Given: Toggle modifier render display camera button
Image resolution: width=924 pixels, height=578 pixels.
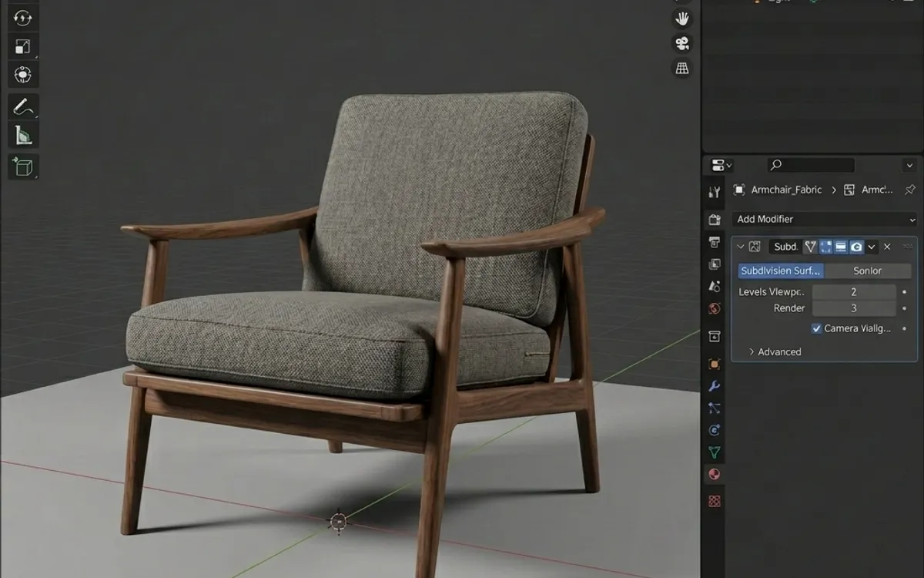Looking at the screenshot, I should pyautogui.click(x=856, y=247).
